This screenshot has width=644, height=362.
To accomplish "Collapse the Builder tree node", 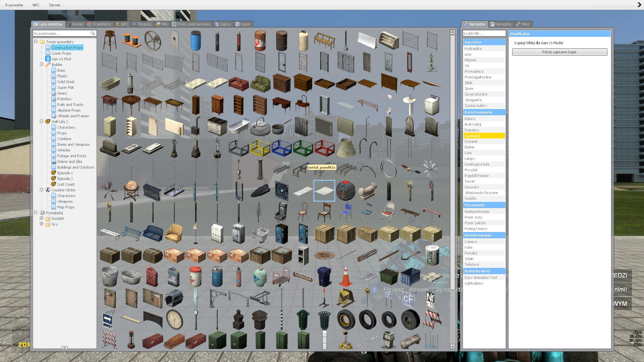I will point(42,64).
